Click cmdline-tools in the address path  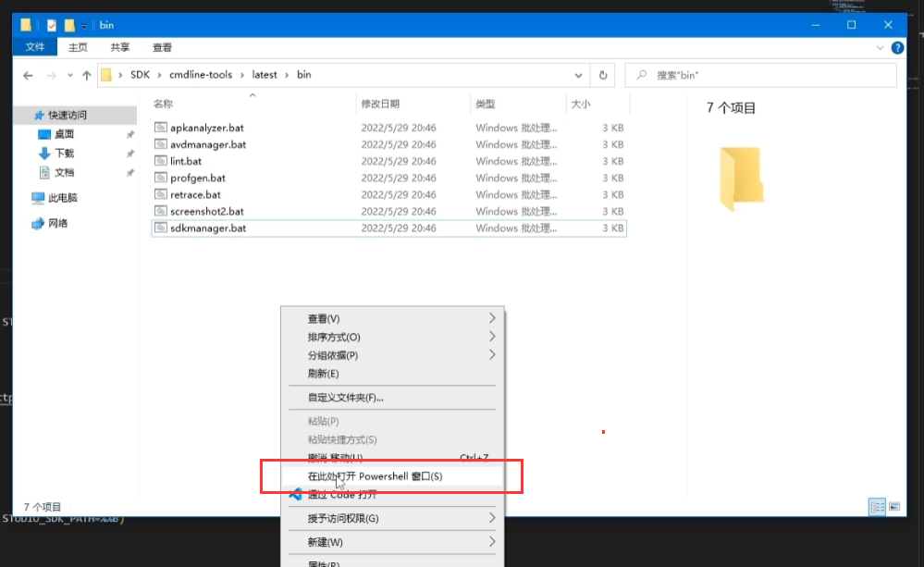[201, 75]
